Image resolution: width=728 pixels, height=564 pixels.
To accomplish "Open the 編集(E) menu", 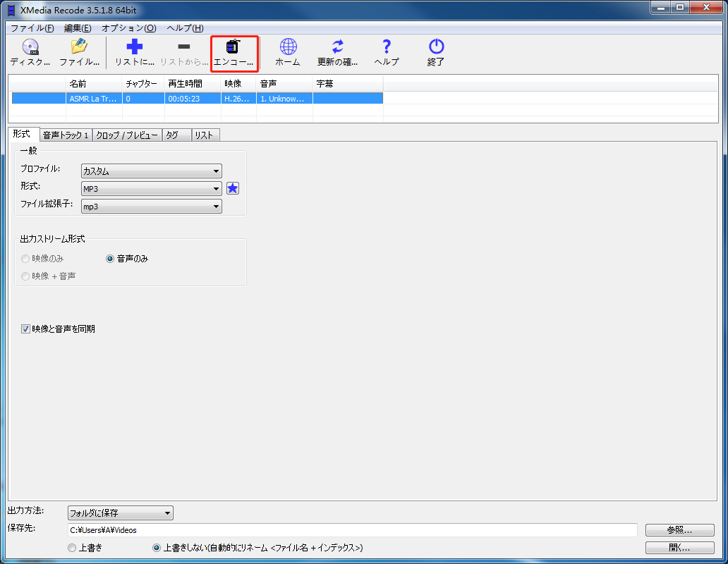I will point(78,27).
